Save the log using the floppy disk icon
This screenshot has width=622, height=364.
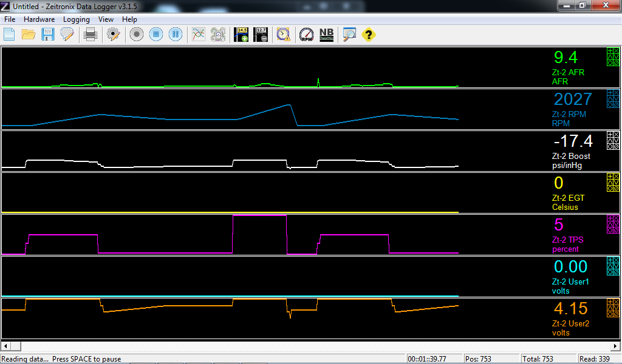pyautogui.click(x=48, y=35)
